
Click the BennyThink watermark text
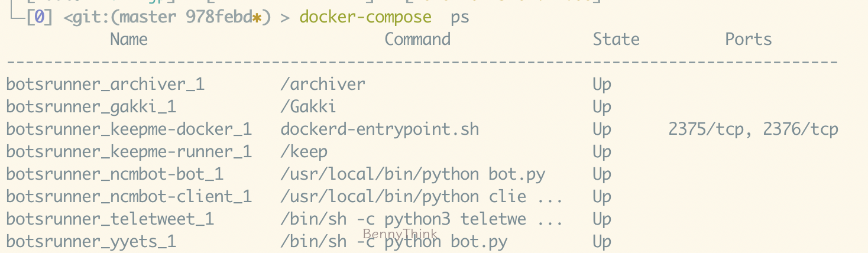400,233
